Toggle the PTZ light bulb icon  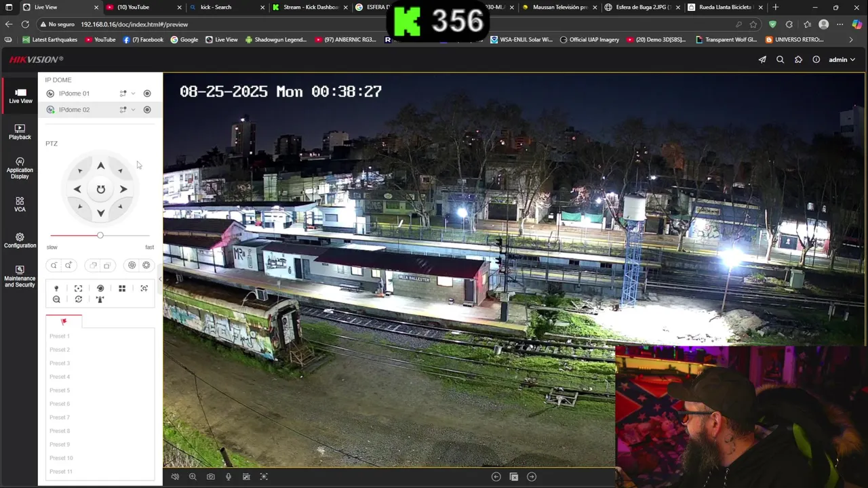56,288
